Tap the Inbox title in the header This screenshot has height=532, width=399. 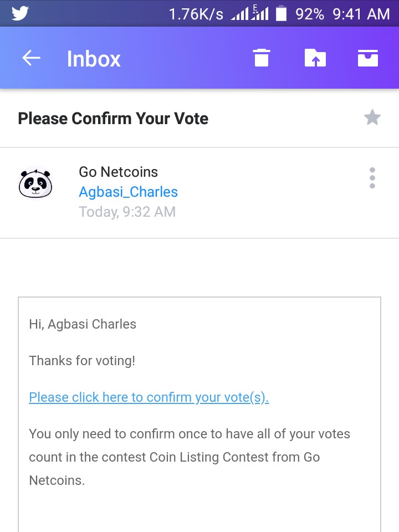pyautogui.click(x=94, y=59)
